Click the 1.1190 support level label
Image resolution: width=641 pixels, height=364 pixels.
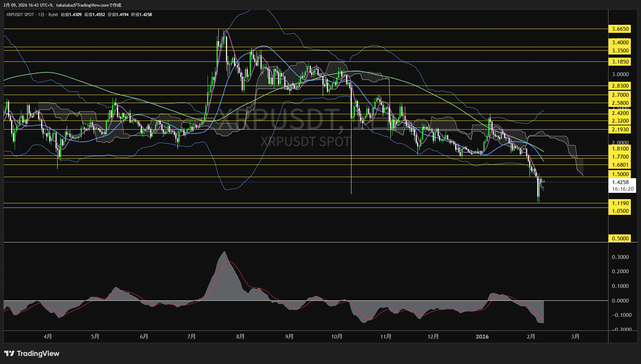(x=620, y=203)
